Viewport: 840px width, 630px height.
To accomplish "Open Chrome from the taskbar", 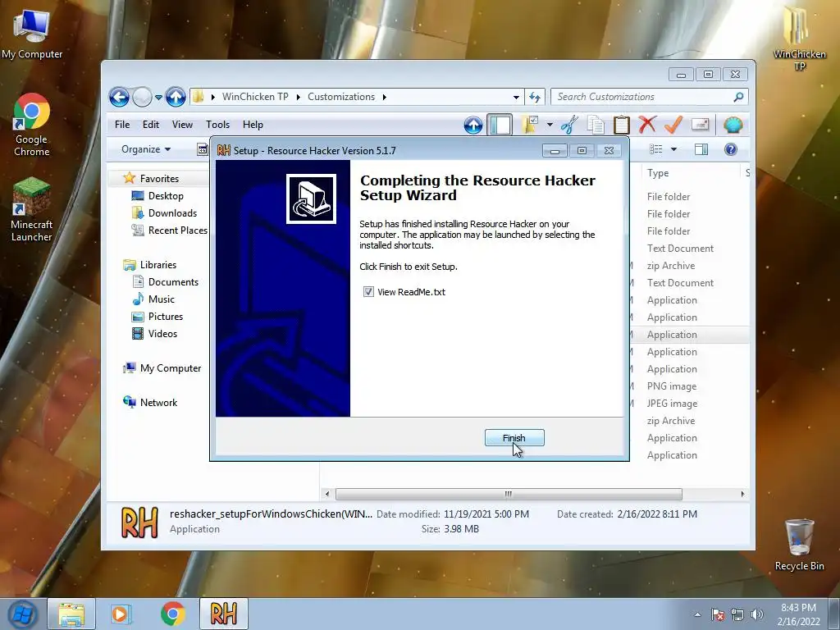I will click(x=172, y=614).
